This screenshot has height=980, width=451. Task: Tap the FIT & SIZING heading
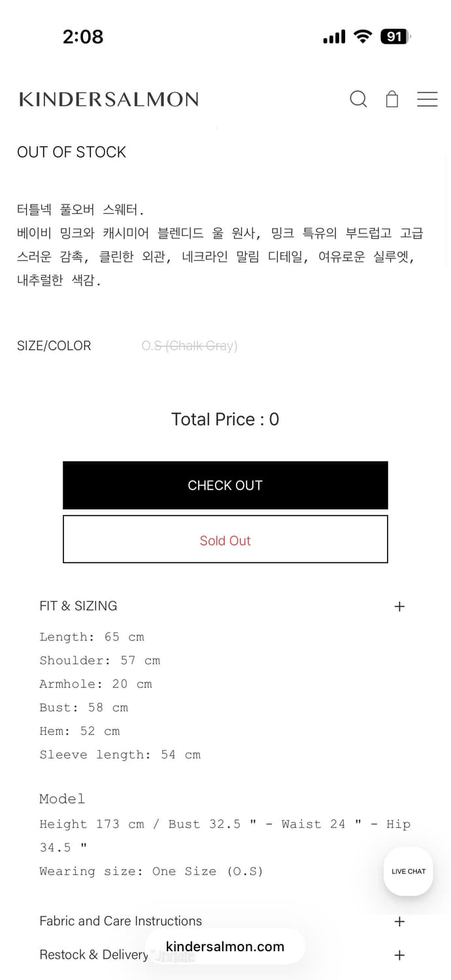point(78,606)
